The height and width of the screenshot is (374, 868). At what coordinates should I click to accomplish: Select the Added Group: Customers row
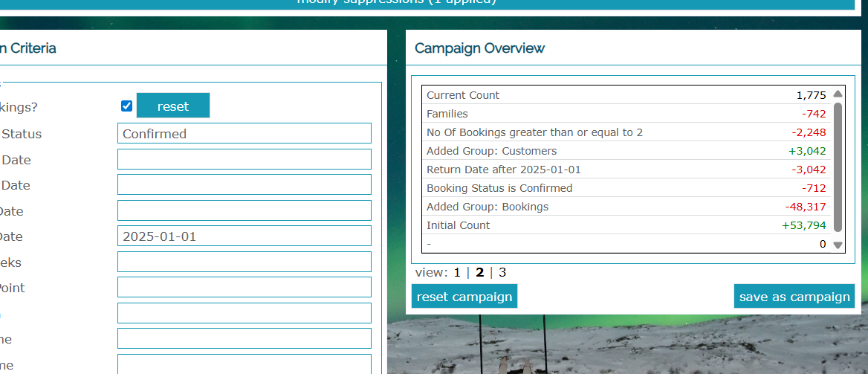coord(626,151)
